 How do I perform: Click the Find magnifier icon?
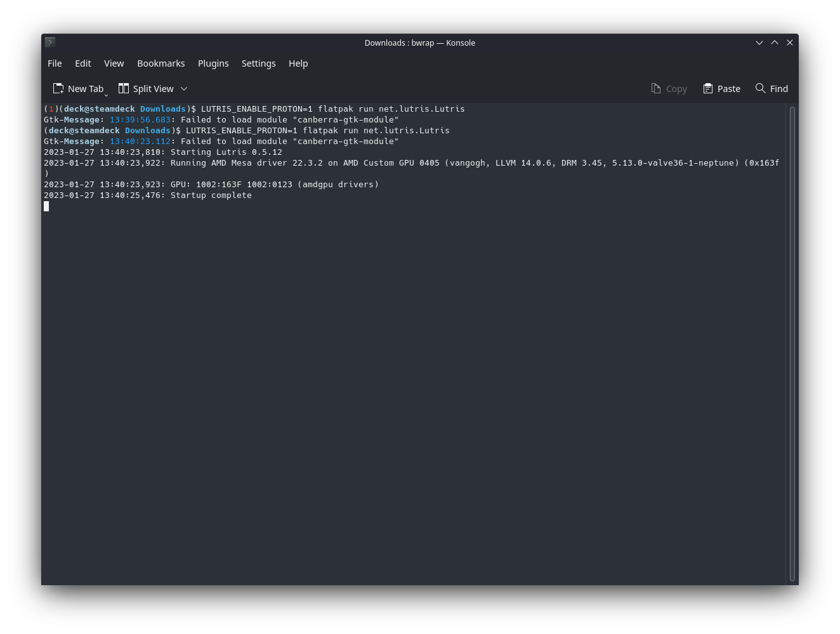[760, 88]
